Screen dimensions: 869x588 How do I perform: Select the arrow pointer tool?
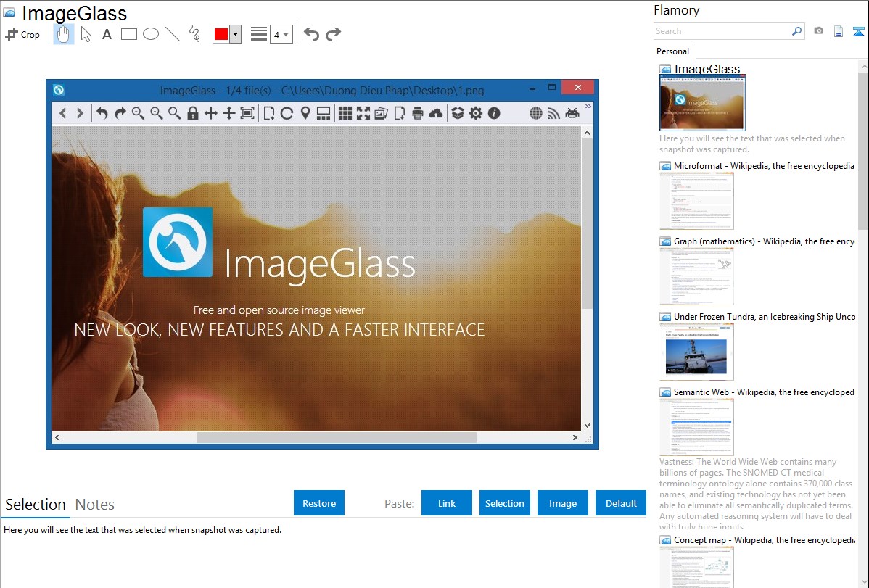click(86, 34)
